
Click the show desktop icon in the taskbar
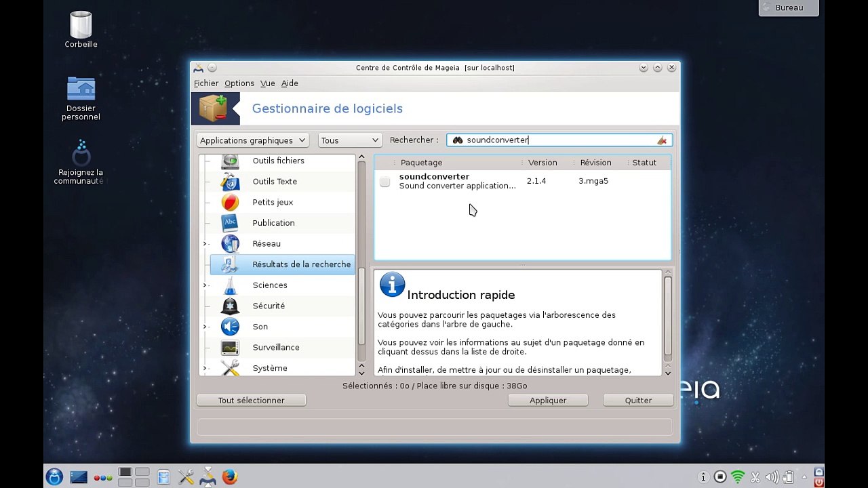(79, 477)
